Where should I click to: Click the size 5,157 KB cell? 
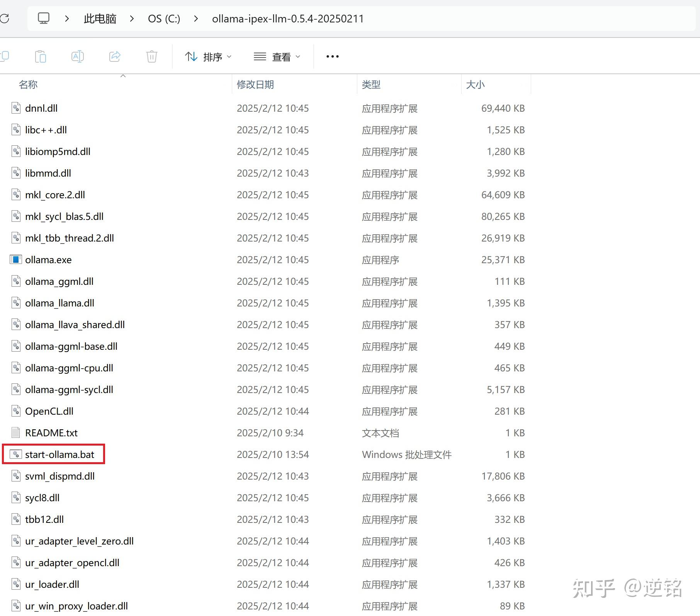click(x=506, y=390)
